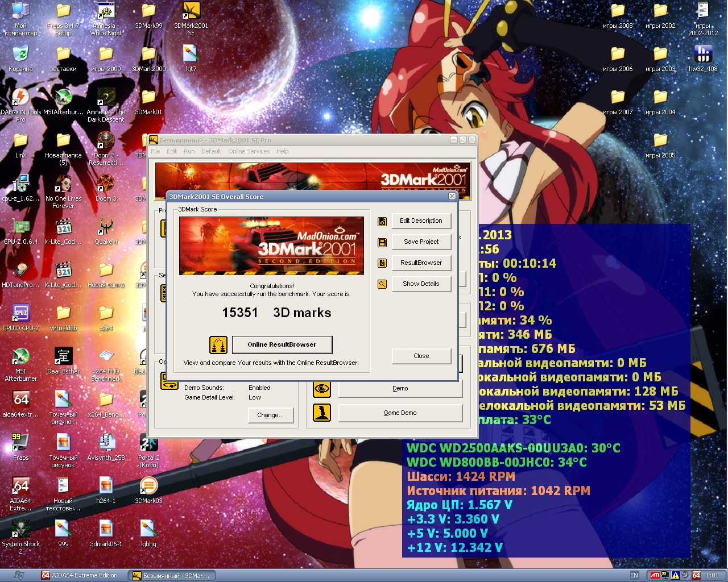Viewport: 728px width, 582px height.
Task: Select the virtualdub folder on desktop
Action: tap(63, 318)
